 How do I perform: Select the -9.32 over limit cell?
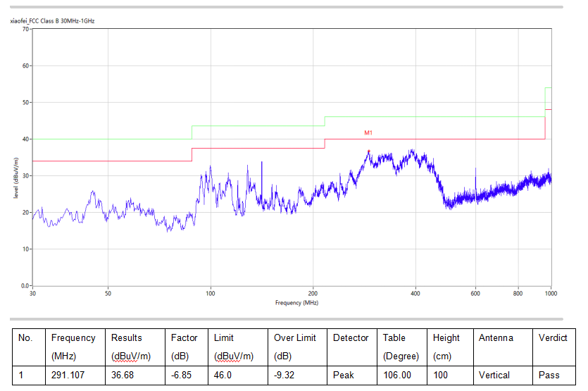pos(285,376)
